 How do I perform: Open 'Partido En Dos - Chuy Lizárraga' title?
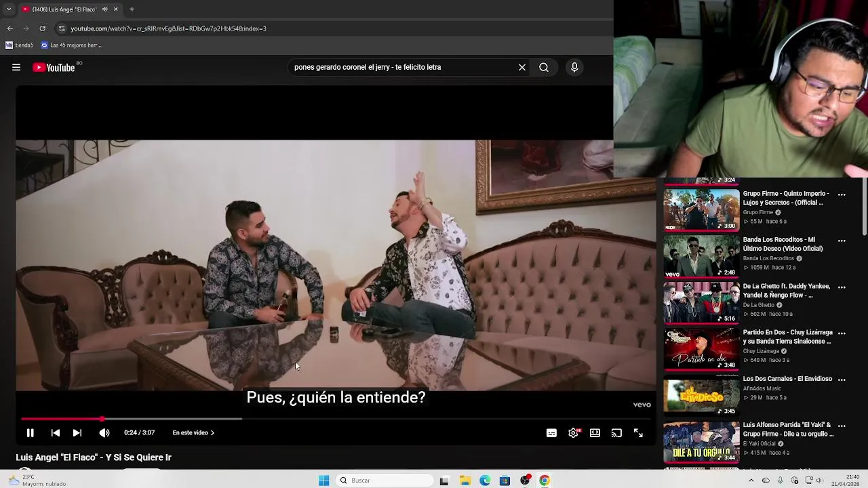point(788,337)
